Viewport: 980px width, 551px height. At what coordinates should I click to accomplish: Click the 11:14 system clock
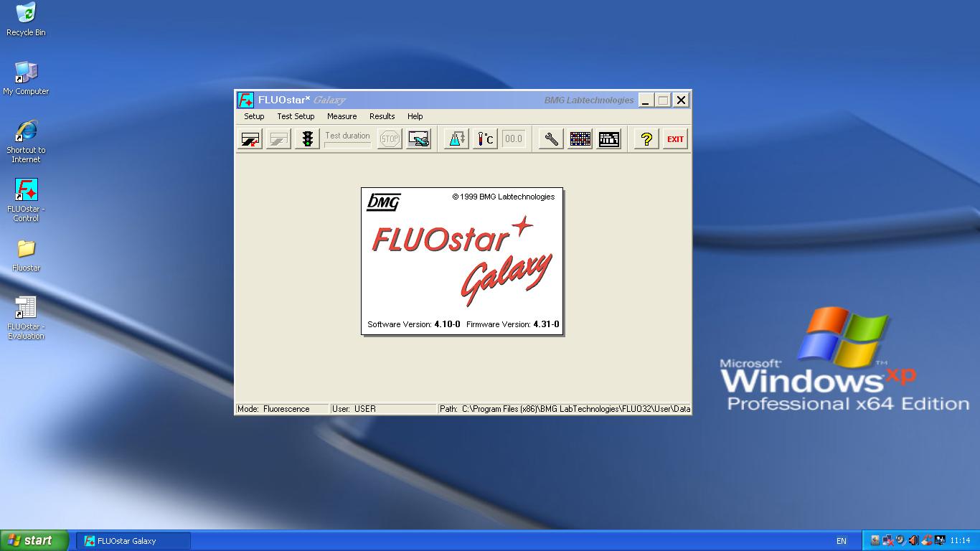960,541
